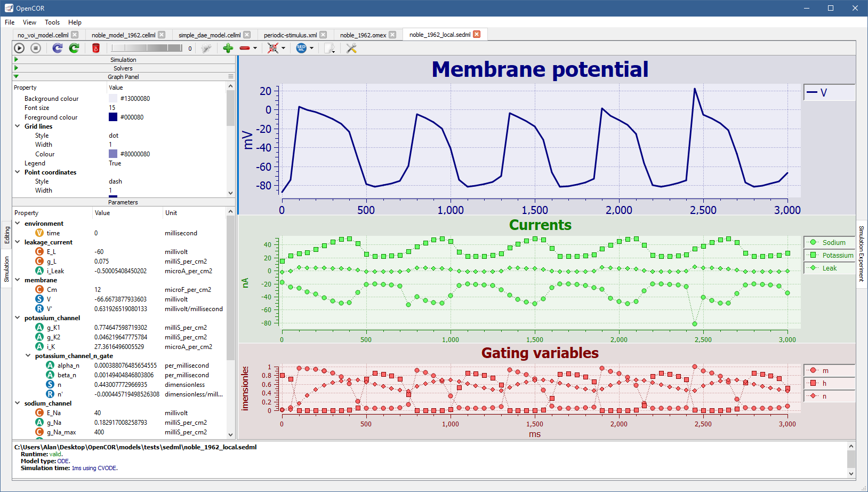Collapse the potassium_channel tree node

pos(18,318)
